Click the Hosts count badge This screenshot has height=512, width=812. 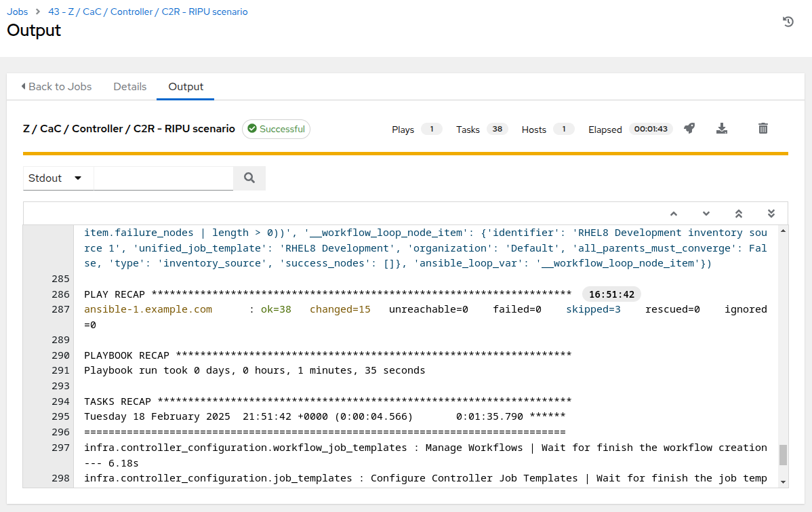[x=563, y=129]
